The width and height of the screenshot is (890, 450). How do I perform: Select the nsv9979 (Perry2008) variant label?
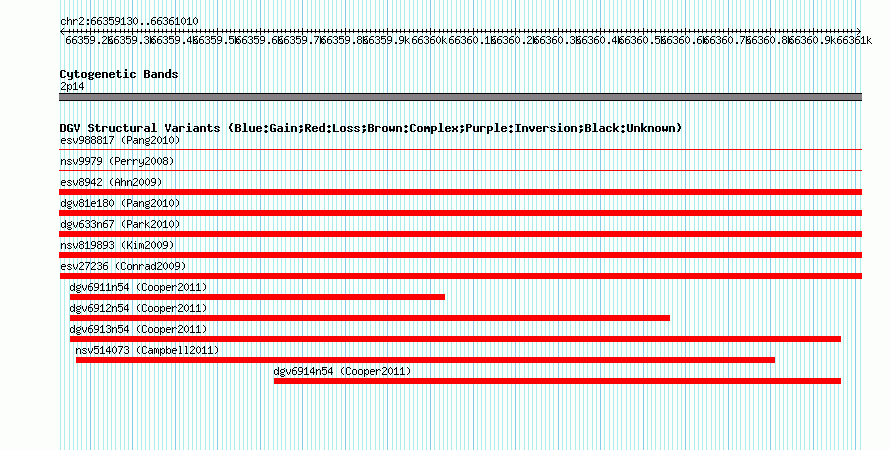point(117,161)
